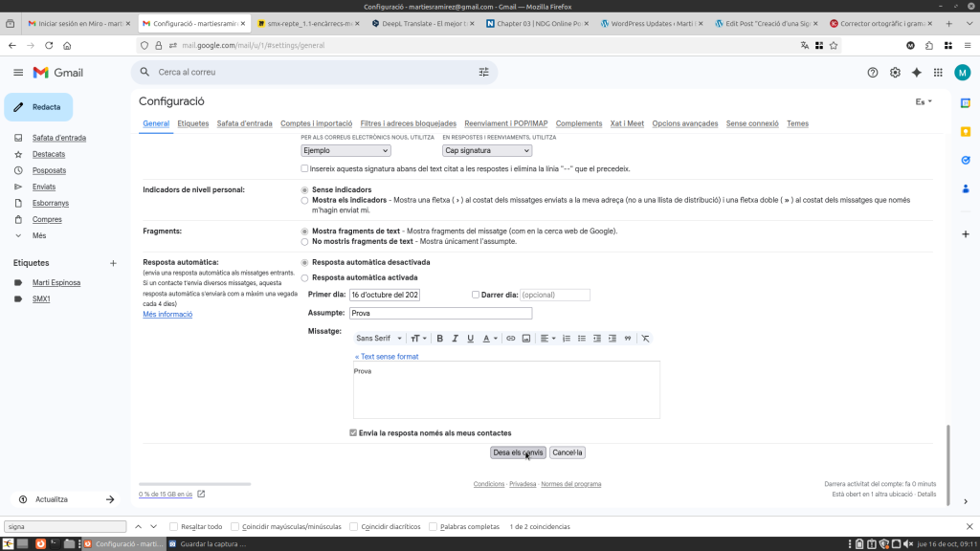Insert a link in the message
This screenshot has width=980, height=551.
(511, 339)
